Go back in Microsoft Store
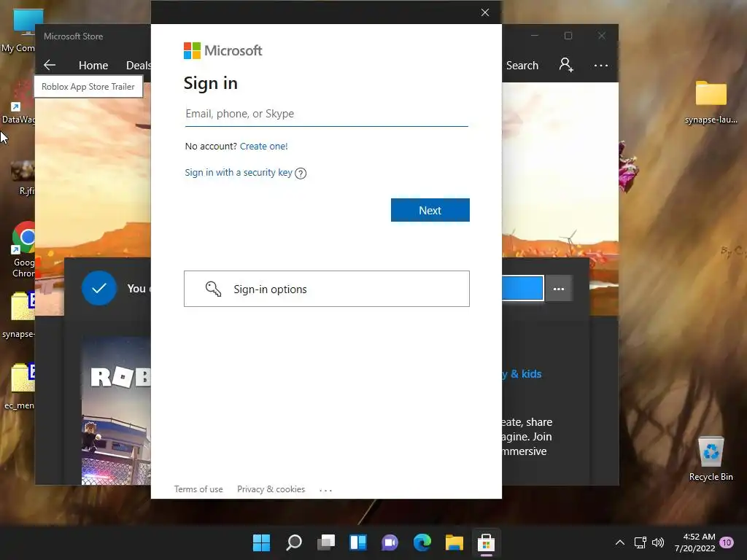Image resolution: width=747 pixels, height=560 pixels. pyautogui.click(x=50, y=65)
